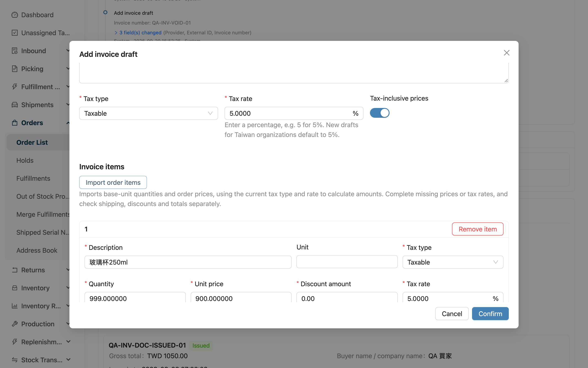Click the QA-INV-DOC-ISSUED-01 invoice title
Image resolution: width=588 pixels, height=368 pixels.
pos(147,345)
